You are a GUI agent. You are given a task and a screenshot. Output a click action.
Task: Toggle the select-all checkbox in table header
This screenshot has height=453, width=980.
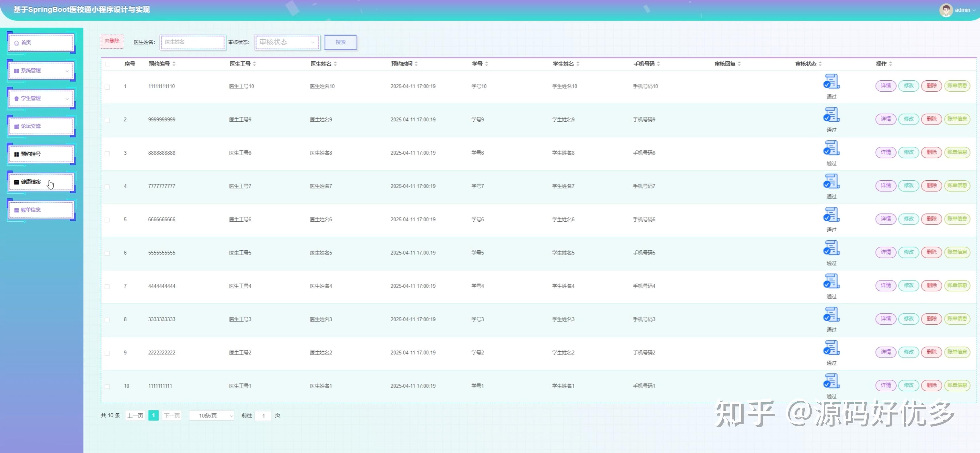click(108, 64)
